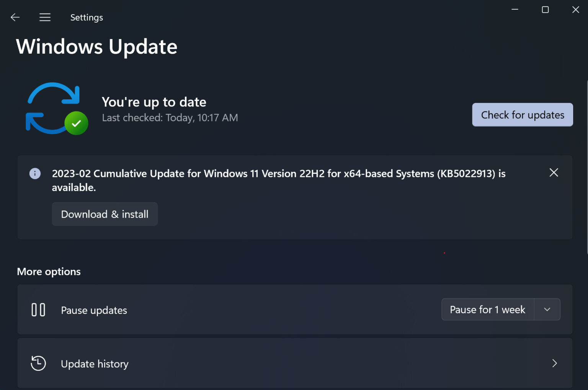Click the back arrow navigation icon
The image size is (588, 390).
[x=15, y=17]
